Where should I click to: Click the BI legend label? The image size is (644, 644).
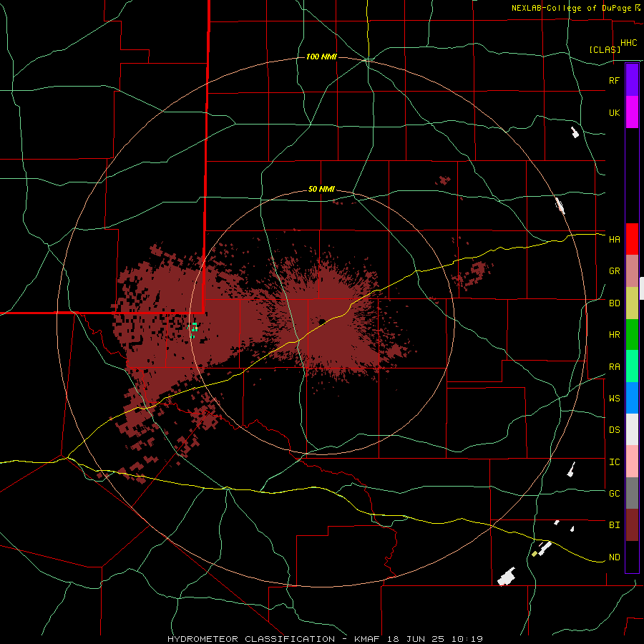(614, 525)
